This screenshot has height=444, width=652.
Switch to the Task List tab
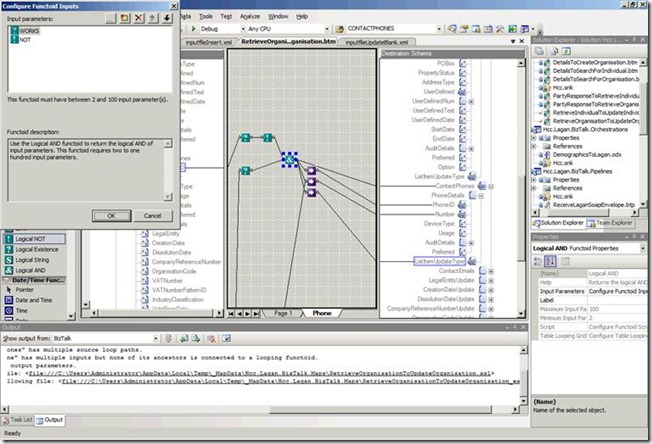[18, 420]
